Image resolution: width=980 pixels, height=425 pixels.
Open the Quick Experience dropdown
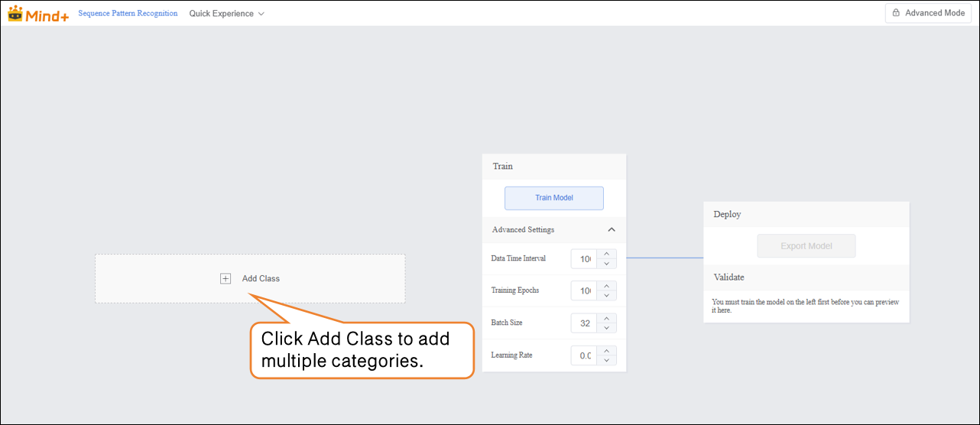[x=226, y=14]
